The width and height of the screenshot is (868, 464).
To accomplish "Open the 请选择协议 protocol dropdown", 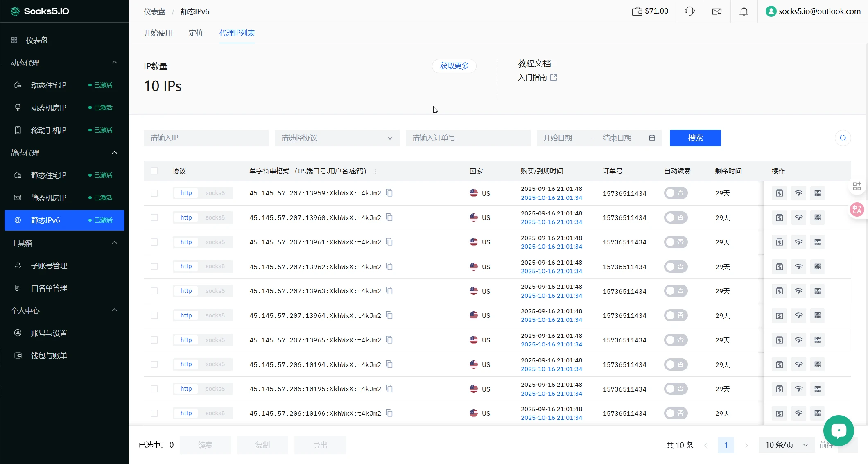I will pyautogui.click(x=337, y=138).
